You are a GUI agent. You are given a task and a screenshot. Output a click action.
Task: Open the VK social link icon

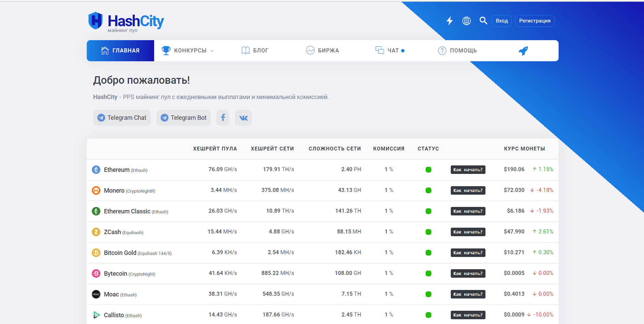[243, 118]
